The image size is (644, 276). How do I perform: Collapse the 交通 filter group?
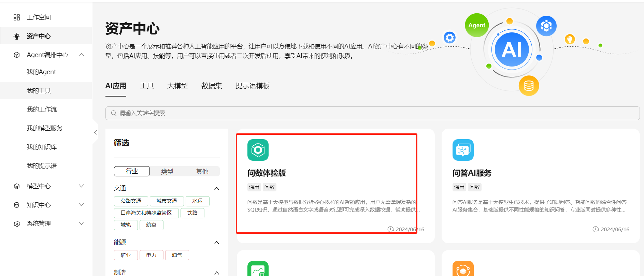point(216,189)
